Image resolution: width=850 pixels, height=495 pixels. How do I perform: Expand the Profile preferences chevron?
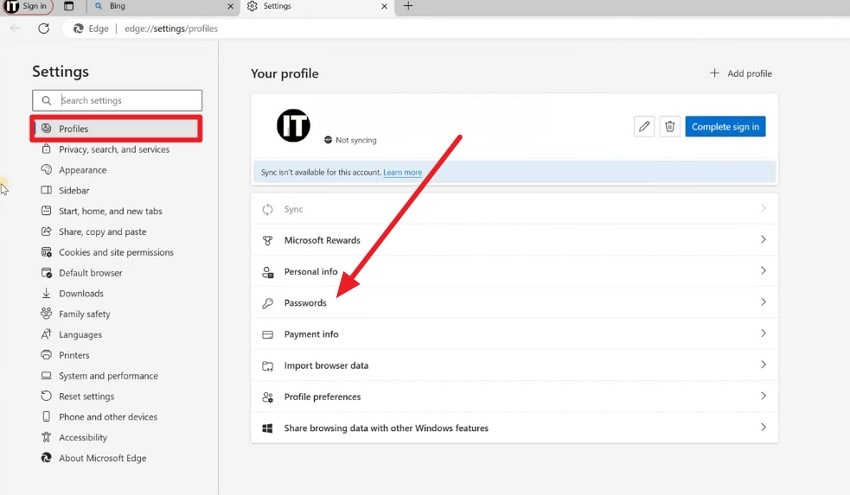tap(763, 396)
